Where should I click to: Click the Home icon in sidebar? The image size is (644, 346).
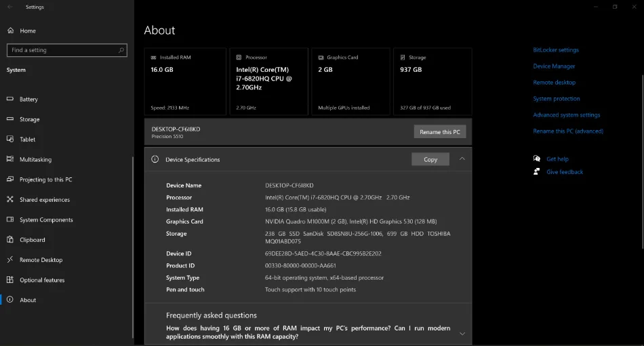[10, 30]
